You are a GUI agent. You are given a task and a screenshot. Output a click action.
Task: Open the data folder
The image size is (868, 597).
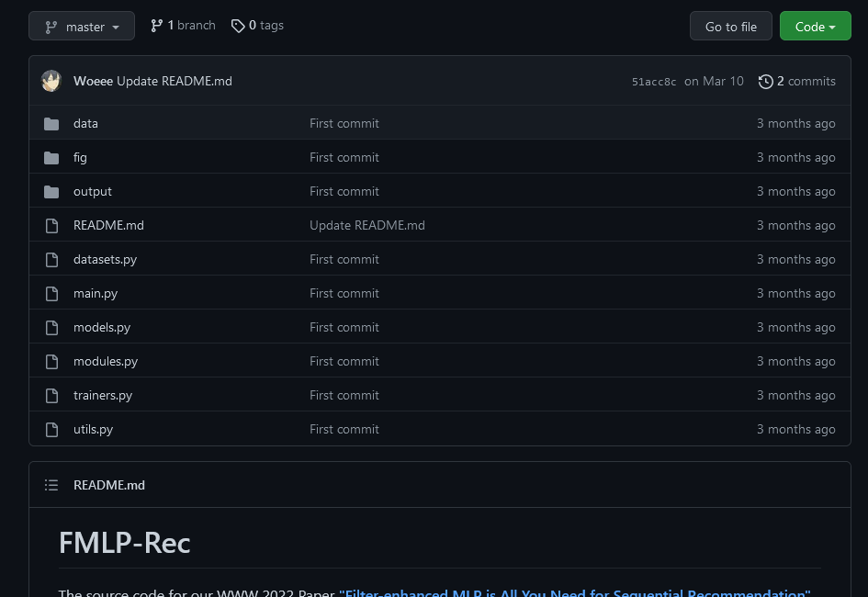click(x=85, y=123)
